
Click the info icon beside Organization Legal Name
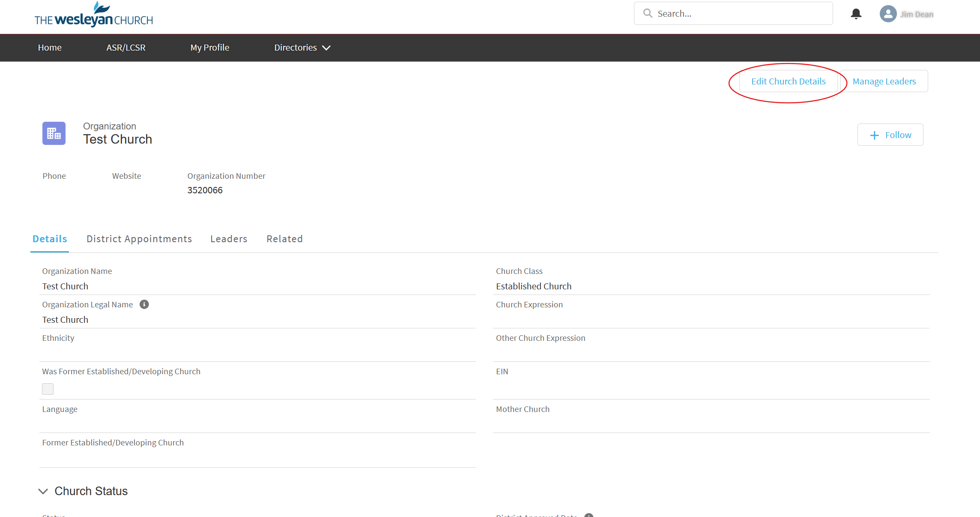144,304
